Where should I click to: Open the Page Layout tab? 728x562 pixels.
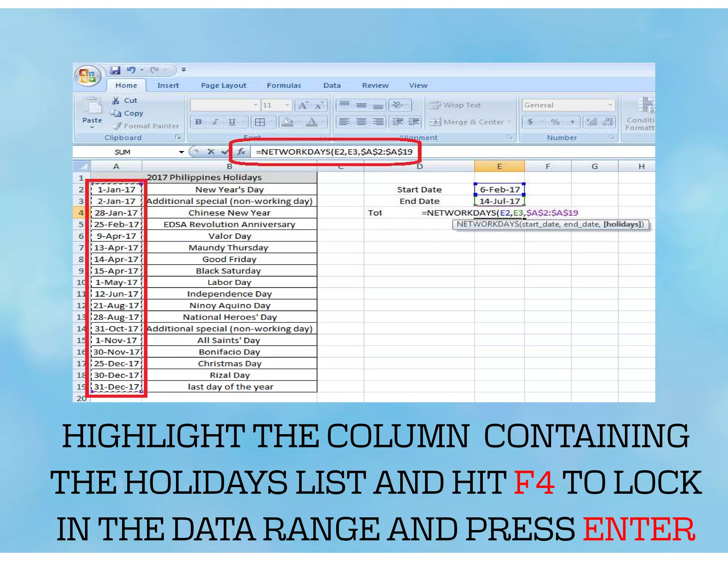(223, 86)
